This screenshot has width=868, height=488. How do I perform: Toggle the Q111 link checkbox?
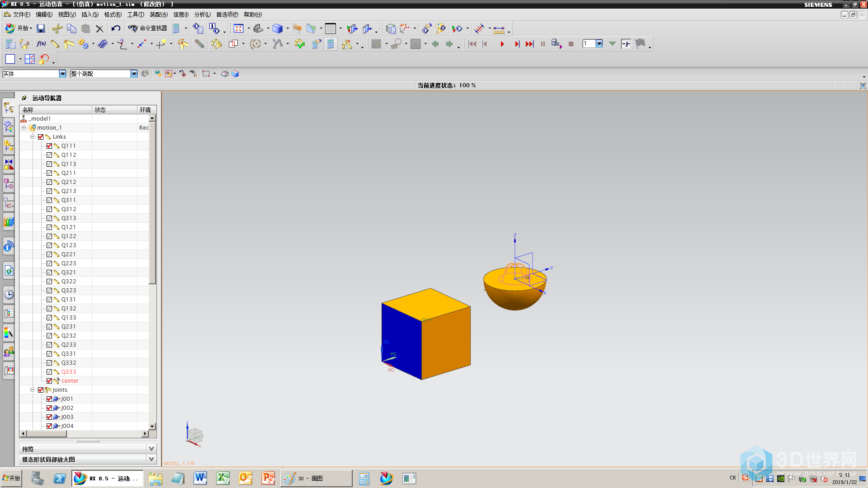click(x=49, y=146)
